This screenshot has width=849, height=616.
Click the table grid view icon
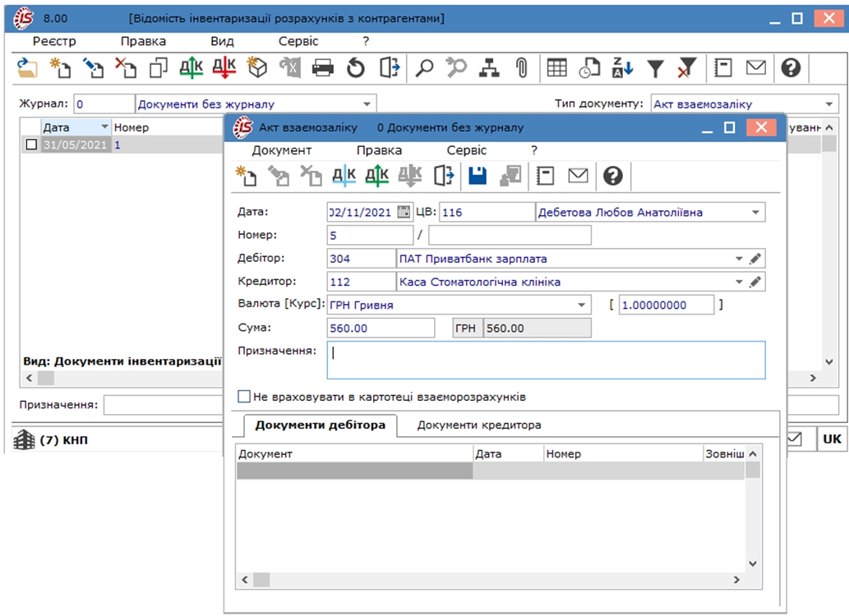pos(556,68)
